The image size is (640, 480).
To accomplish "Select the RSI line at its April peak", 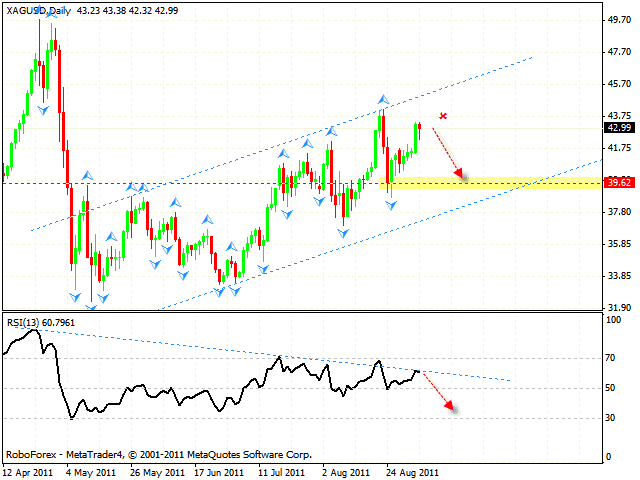I will coord(38,330).
